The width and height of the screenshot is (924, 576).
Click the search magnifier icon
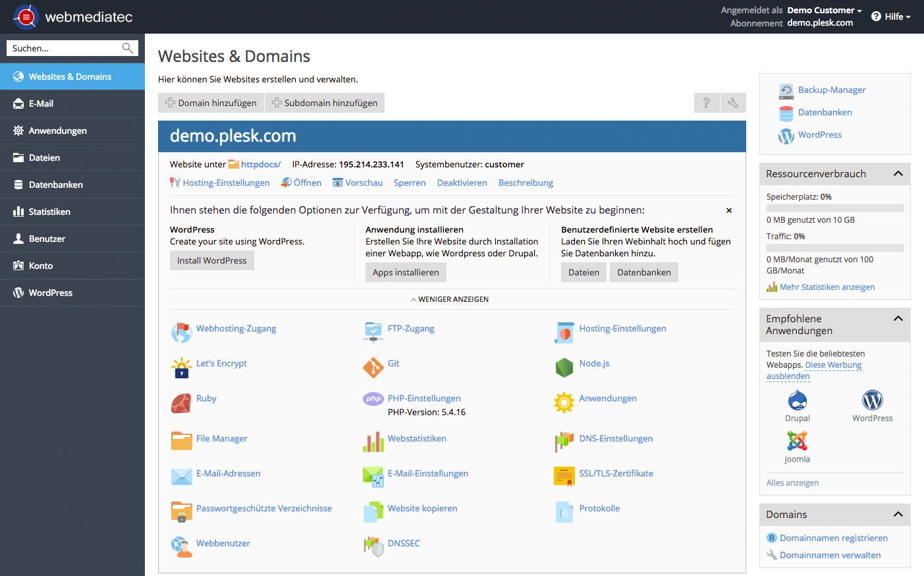pos(128,48)
